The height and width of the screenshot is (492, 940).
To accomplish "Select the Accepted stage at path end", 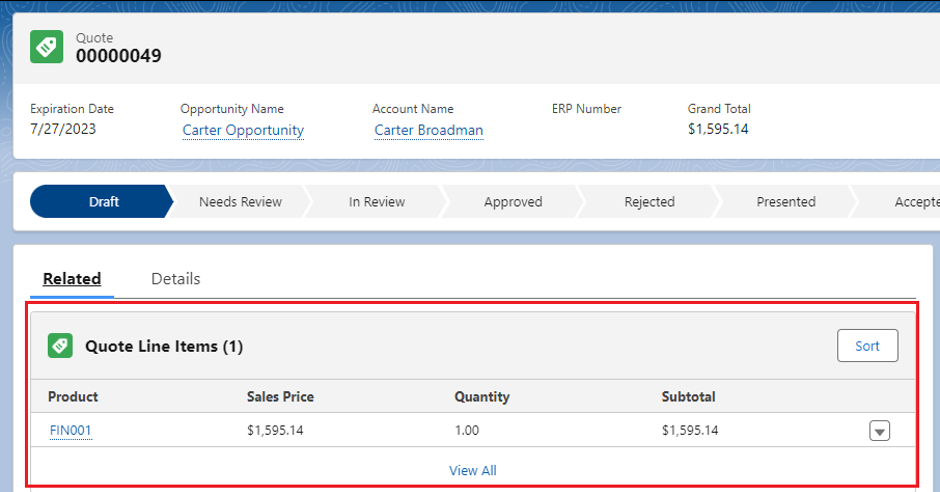I will click(x=912, y=202).
